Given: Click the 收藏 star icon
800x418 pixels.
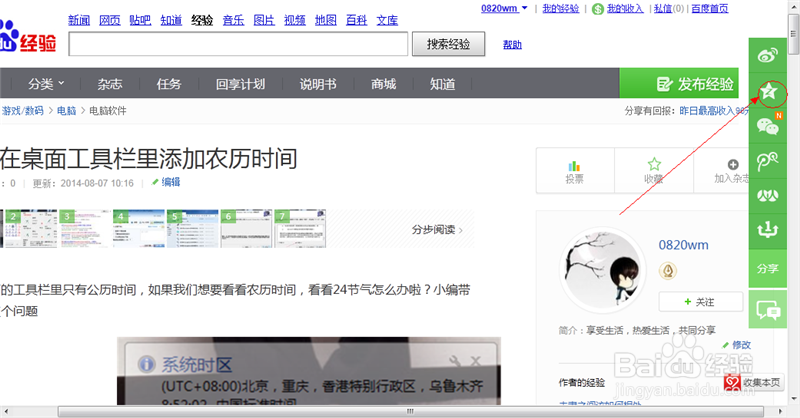Looking at the screenshot, I should click(x=654, y=164).
